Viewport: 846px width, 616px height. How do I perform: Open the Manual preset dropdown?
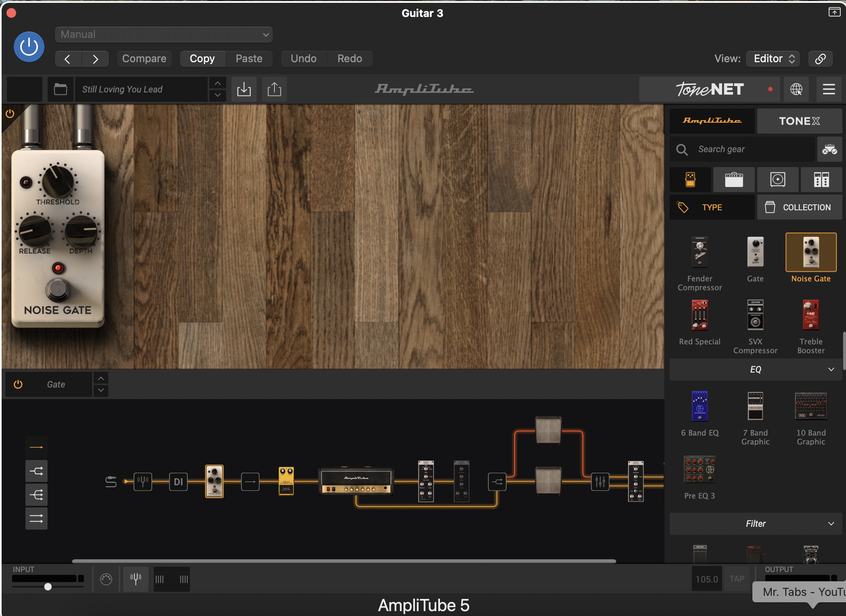point(164,35)
